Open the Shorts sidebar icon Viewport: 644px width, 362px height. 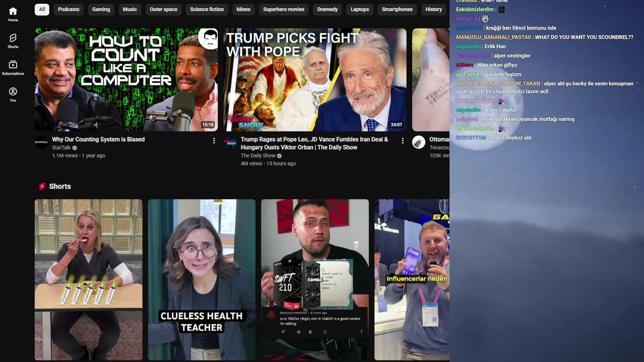click(13, 41)
